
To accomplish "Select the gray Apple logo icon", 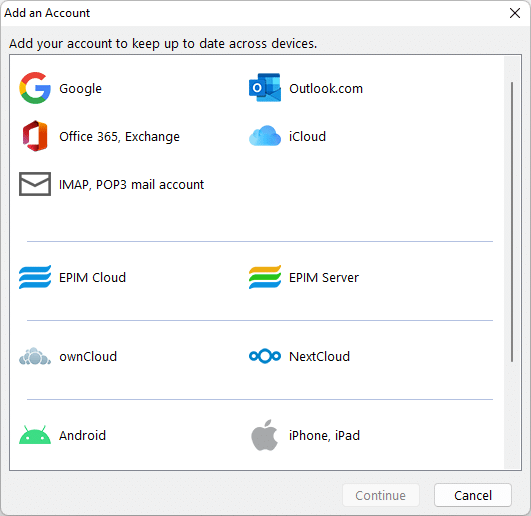I will (265, 435).
